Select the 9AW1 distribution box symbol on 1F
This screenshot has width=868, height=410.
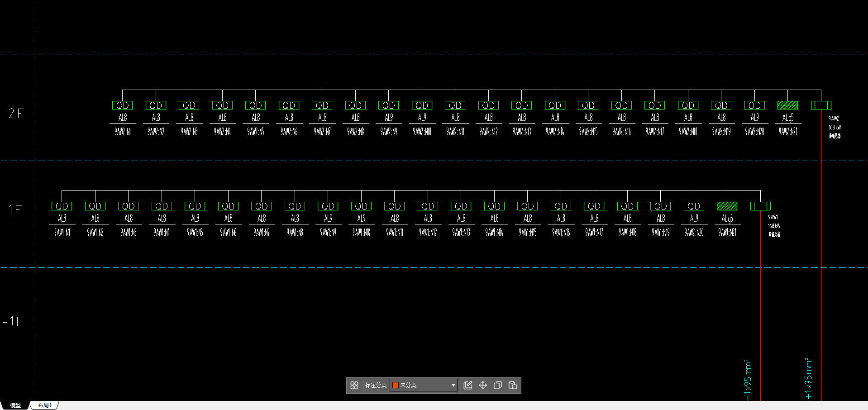tap(760, 206)
